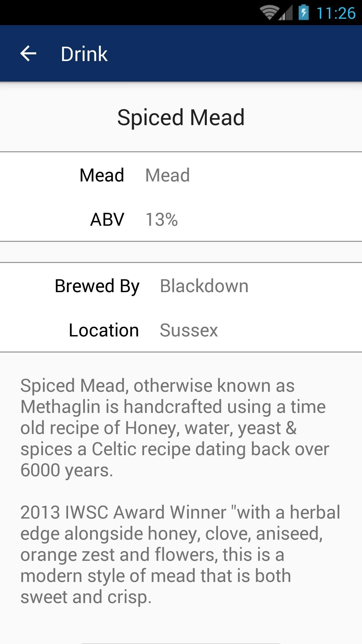This screenshot has height=644, width=362.
Task: Click the Drink title in app bar
Action: [x=84, y=54]
